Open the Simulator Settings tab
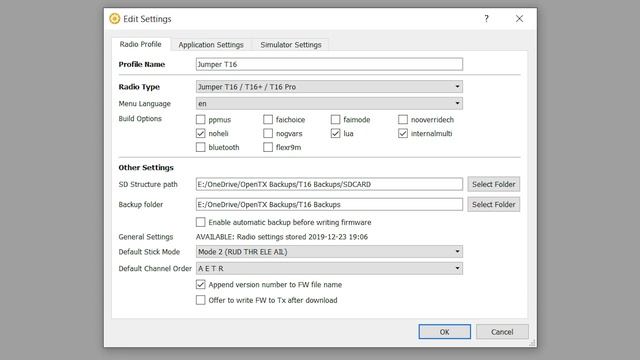Viewport: 640px width, 360px height. point(291,44)
